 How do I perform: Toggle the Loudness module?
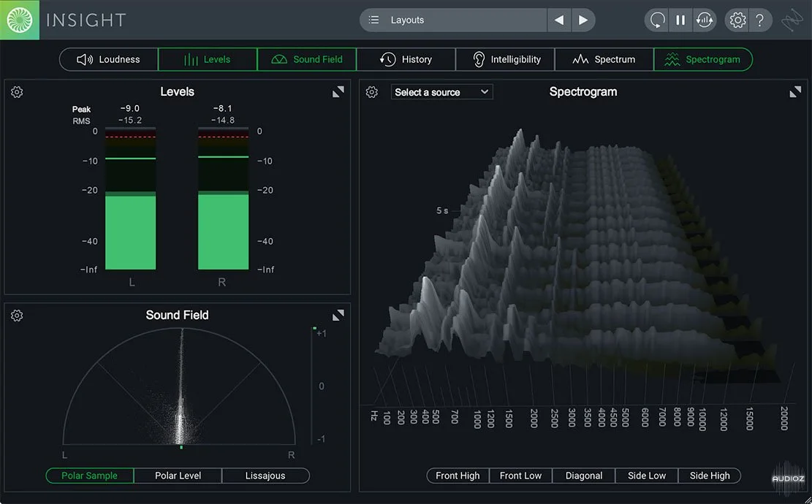pyautogui.click(x=108, y=59)
